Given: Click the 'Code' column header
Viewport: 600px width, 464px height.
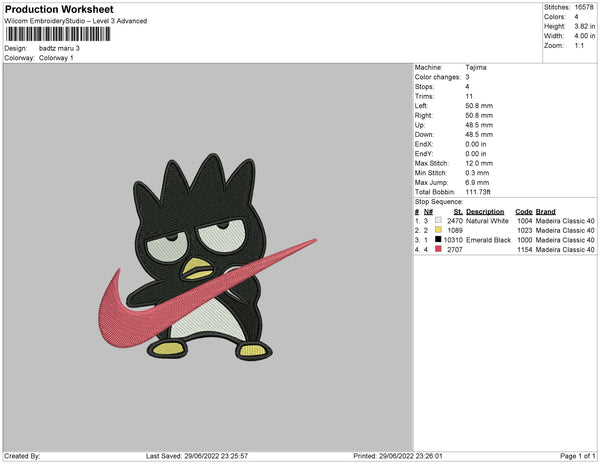Looking at the screenshot, I should [524, 212].
